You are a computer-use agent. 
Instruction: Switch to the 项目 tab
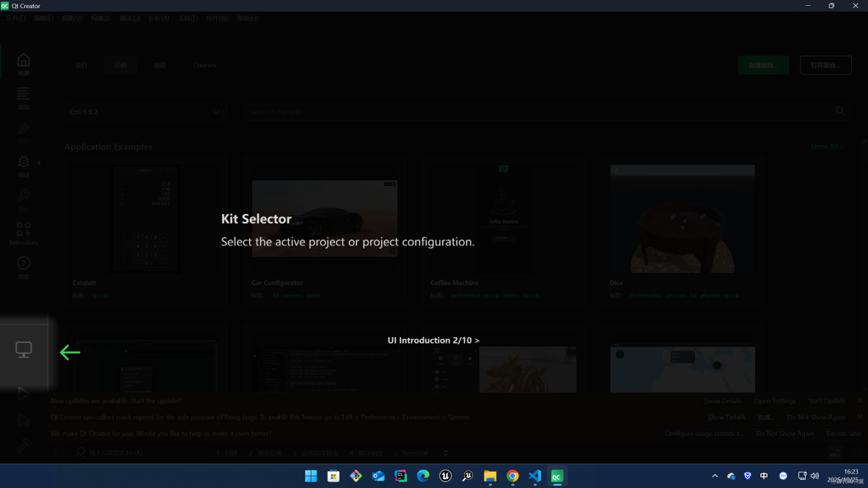pos(81,65)
